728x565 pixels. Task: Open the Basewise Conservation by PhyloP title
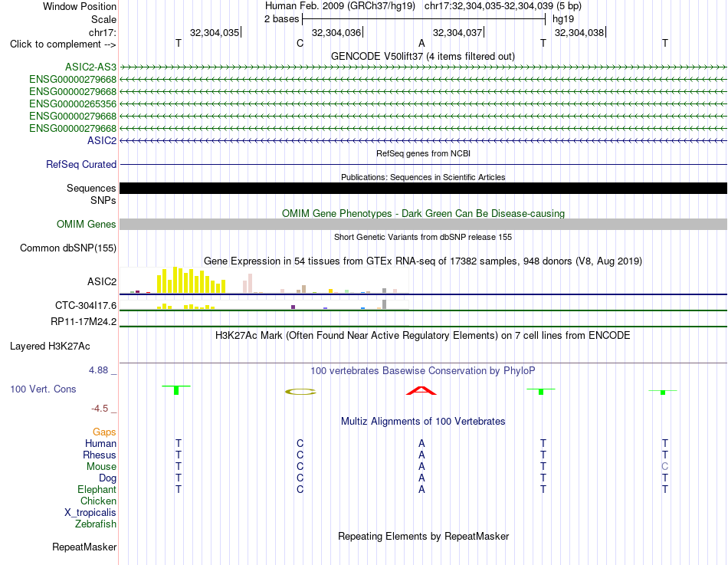coord(423,371)
